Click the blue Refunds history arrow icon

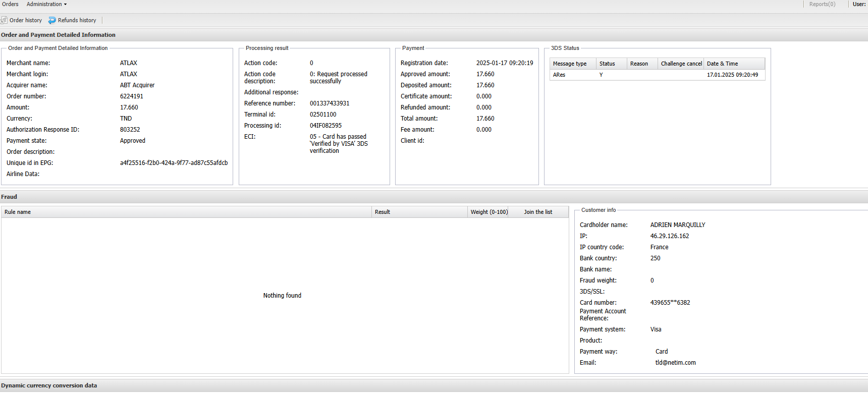click(x=52, y=20)
